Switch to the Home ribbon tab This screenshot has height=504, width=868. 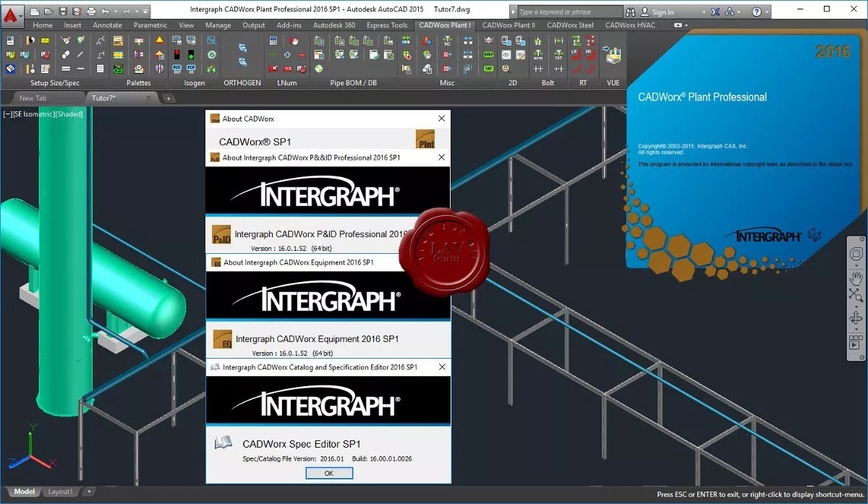(x=43, y=25)
